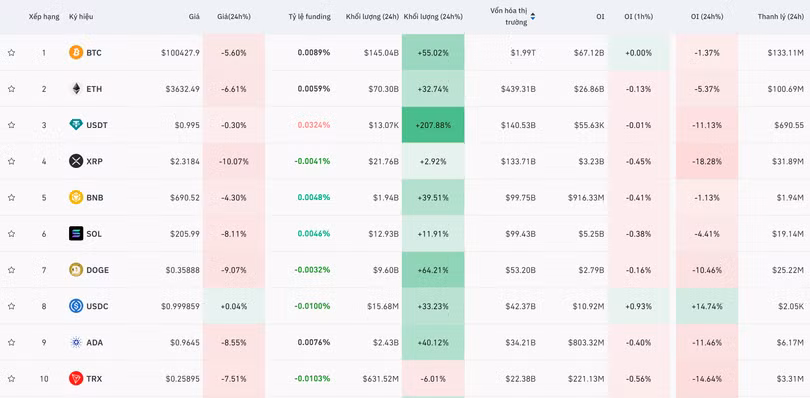Favorite USDT with its star icon
The image size is (810, 398).
pyautogui.click(x=11, y=125)
